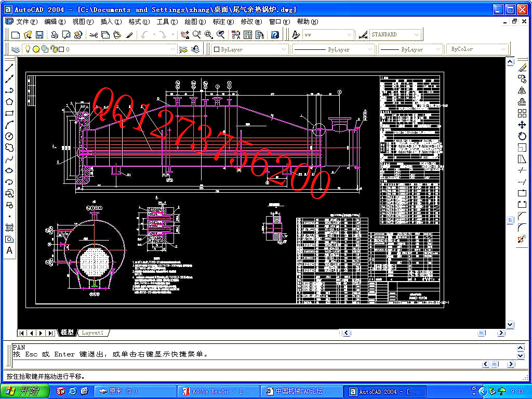Screen dimensions: 532x399
Task: Open the Layer Properties Manager icon
Action: click(x=15, y=49)
